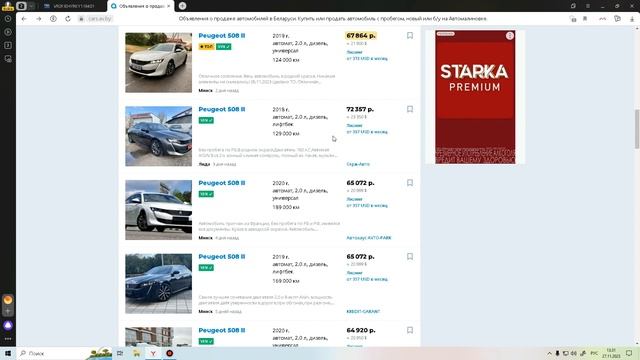Open the dealer link below the 189 000 km listing
Screen dimensions: 640x360
click(369, 238)
